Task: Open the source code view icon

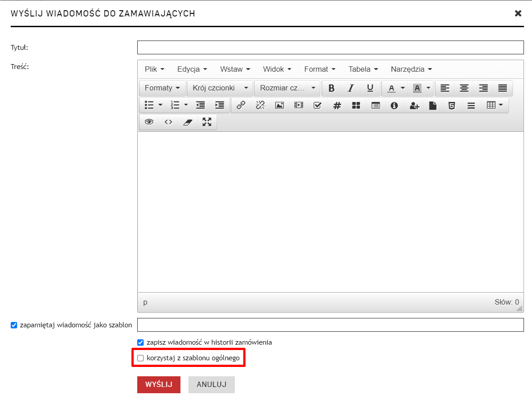Action: point(168,122)
